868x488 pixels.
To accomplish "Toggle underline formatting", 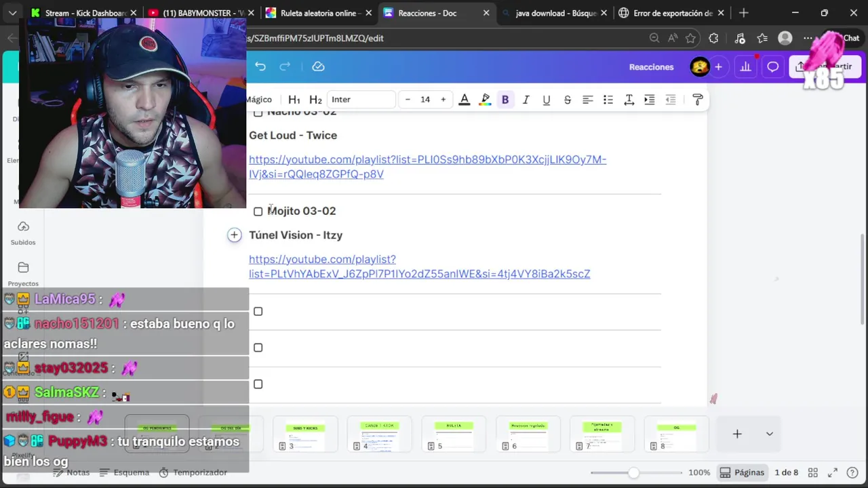I will click(547, 100).
